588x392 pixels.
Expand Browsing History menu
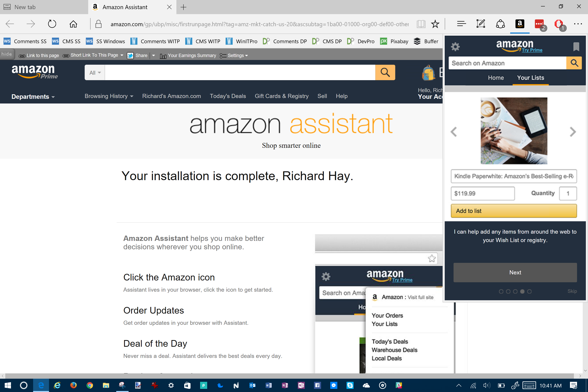pos(109,96)
